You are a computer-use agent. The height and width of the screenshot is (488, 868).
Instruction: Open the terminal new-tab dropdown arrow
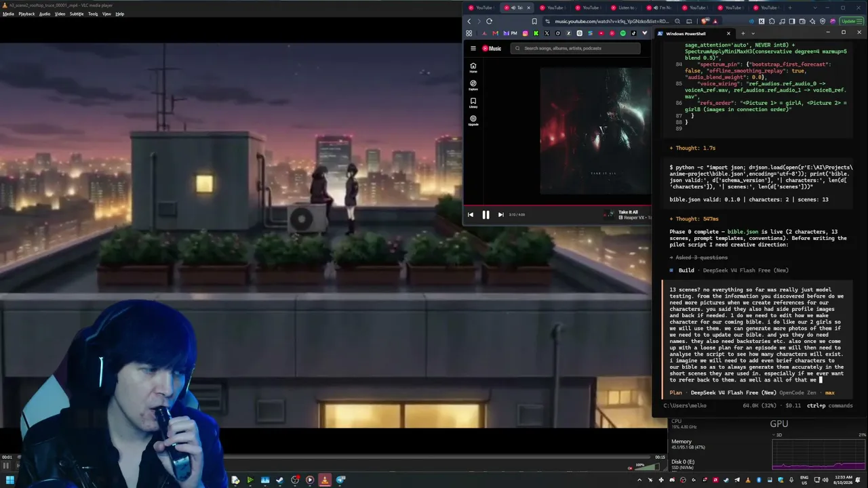click(753, 33)
